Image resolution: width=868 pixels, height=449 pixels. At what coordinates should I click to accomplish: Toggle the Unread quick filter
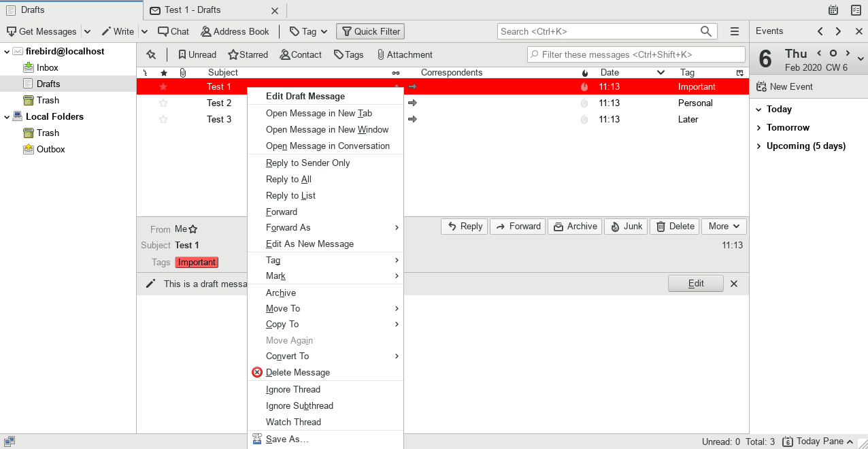pos(197,55)
